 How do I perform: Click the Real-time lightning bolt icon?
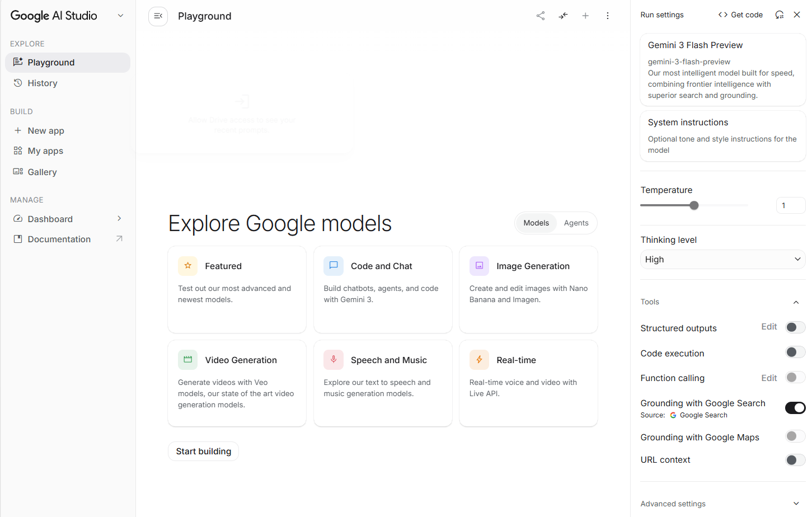[x=479, y=360]
